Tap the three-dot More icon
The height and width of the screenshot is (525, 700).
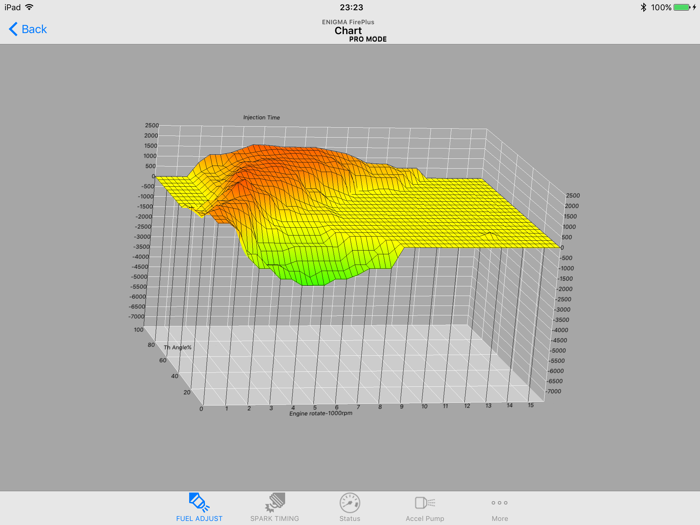pyautogui.click(x=499, y=503)
